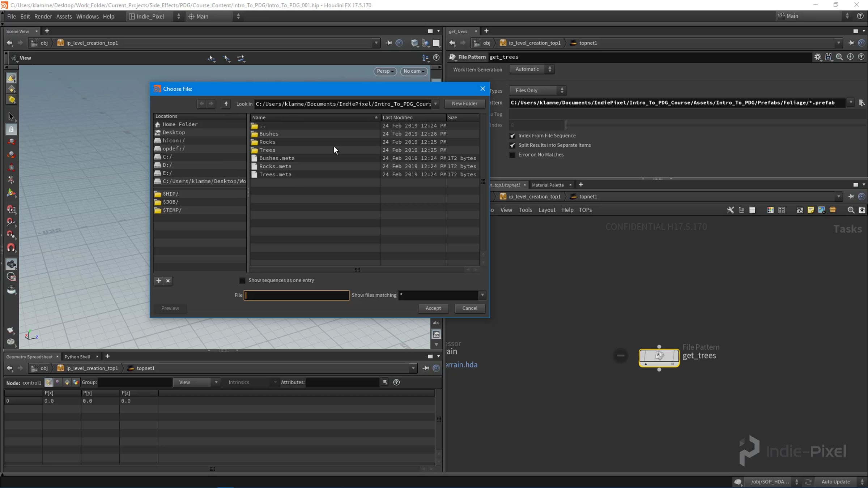868x488 pixels.
Task: Click the magnifier search icon in network editor toolbar
Action: pos(851,210)
